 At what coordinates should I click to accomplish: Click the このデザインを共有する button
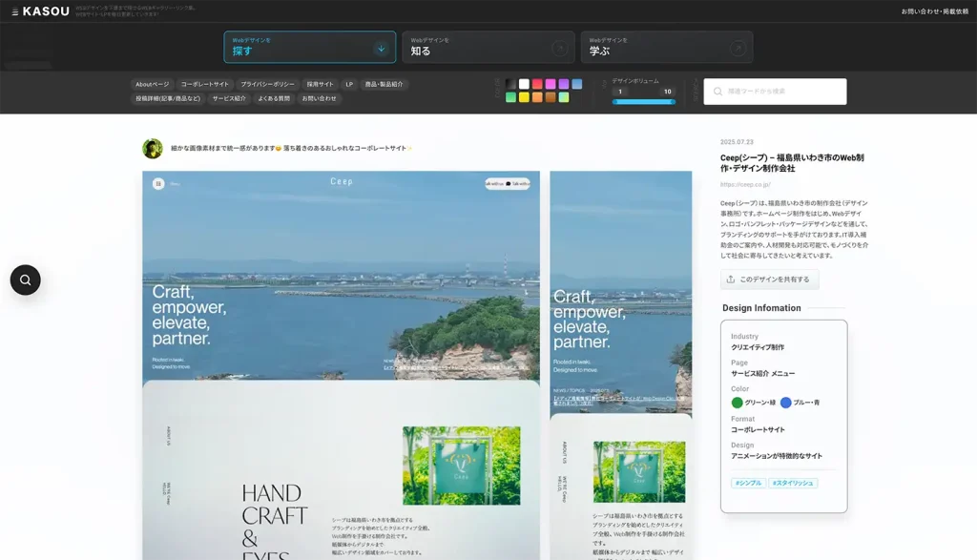point(769,280)
